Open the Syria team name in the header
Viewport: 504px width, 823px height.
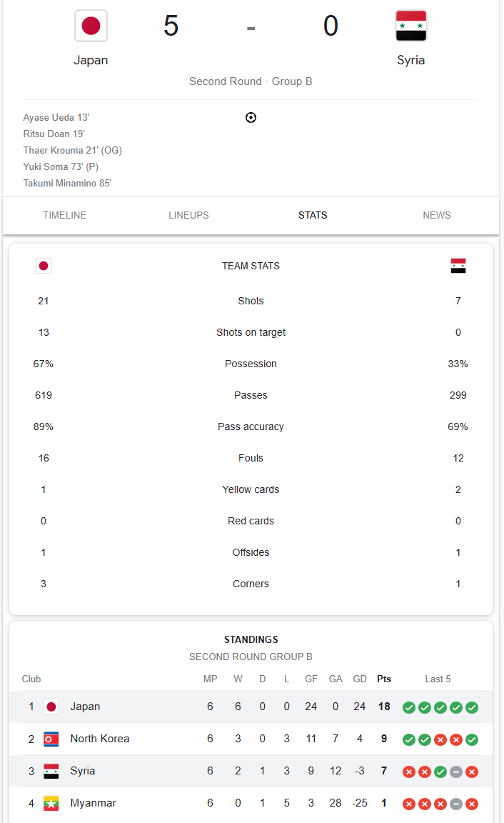410,60
